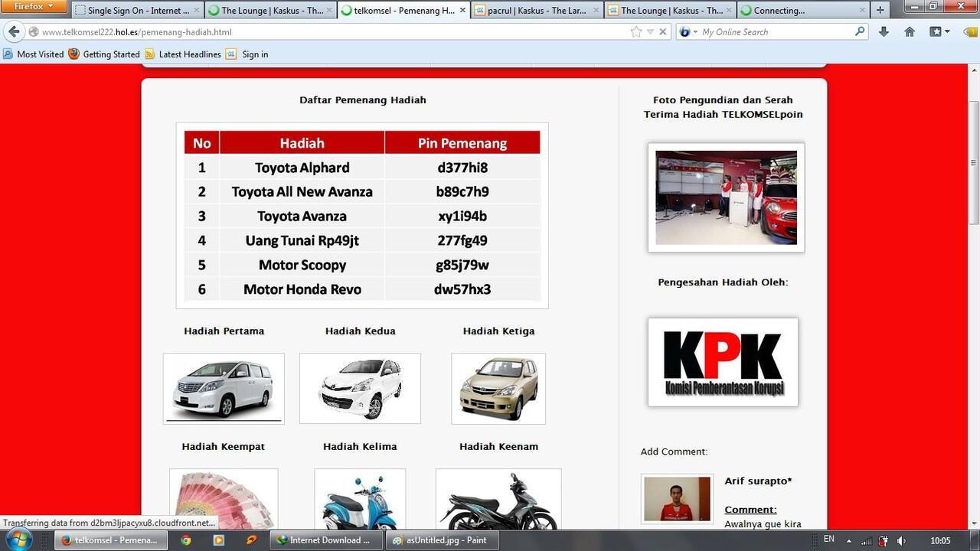
Task: Click the black Honda Revo motorcycle image
Action: click(x=498, y=498)
